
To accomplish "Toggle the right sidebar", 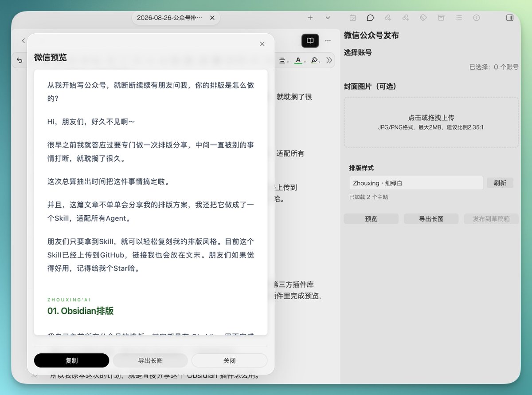I will 510,18.
